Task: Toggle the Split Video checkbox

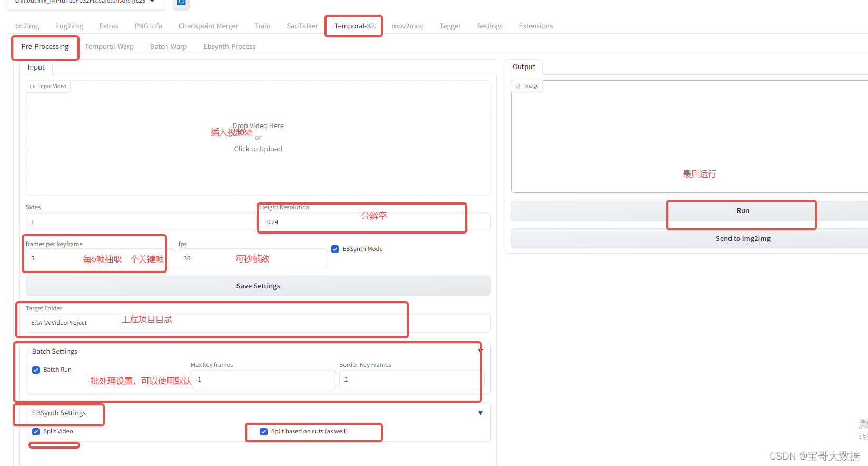Action: (36, 431)
